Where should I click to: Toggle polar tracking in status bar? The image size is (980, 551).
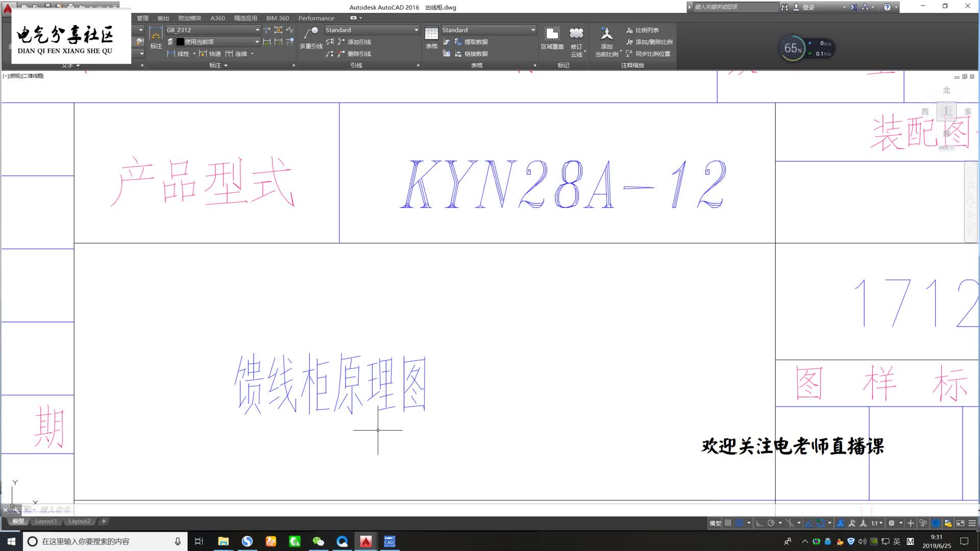[x=771, y=523]
